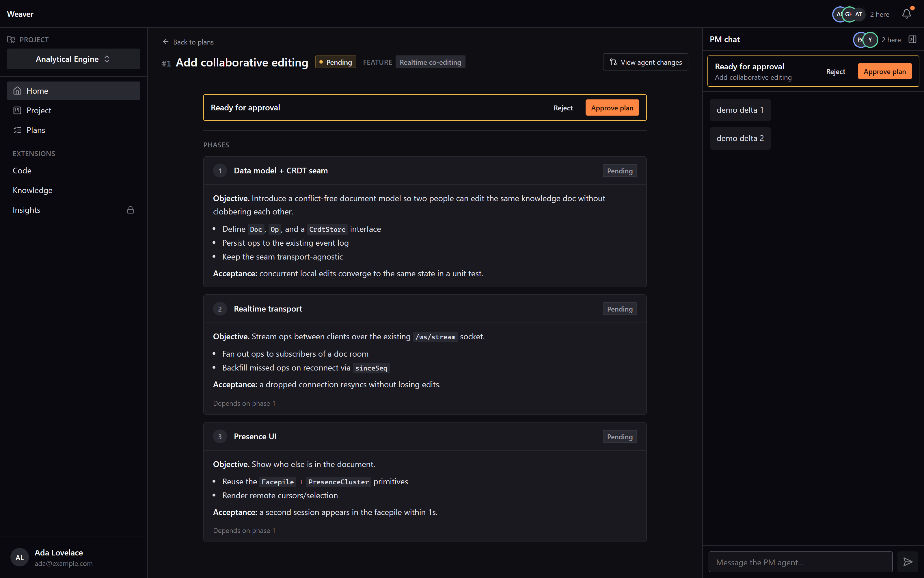Click Pending badge on Realtime transport phase
The height and width of the screenshot is (578, 924).
click(620, 309)
